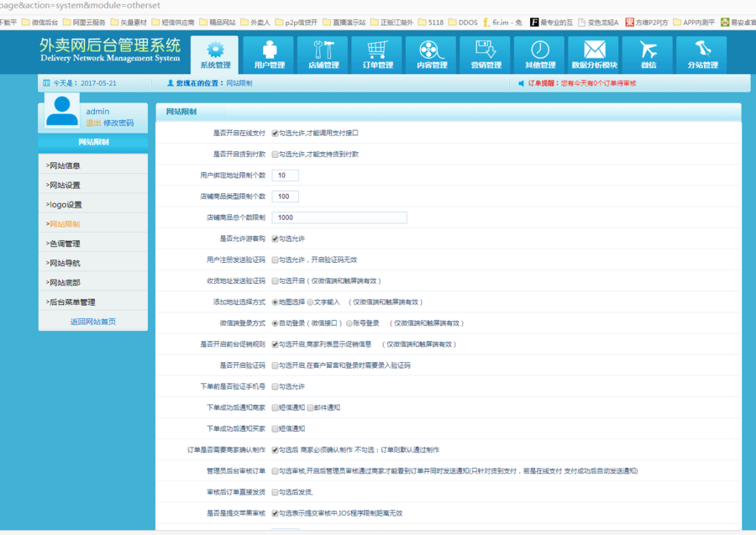This screenshot has width=756, height=535.
Task: Open >logo设置 in left sidebar
Action: click(x=92, y=205)
